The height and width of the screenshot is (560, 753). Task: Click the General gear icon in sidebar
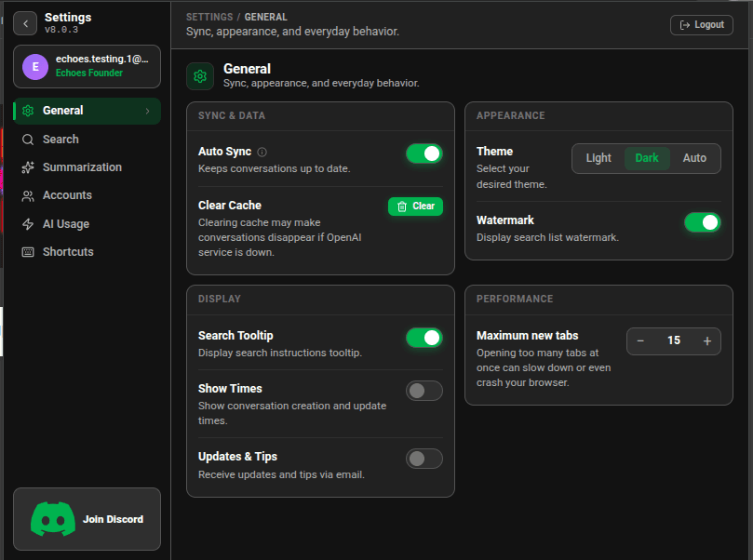tap(28, 111)
